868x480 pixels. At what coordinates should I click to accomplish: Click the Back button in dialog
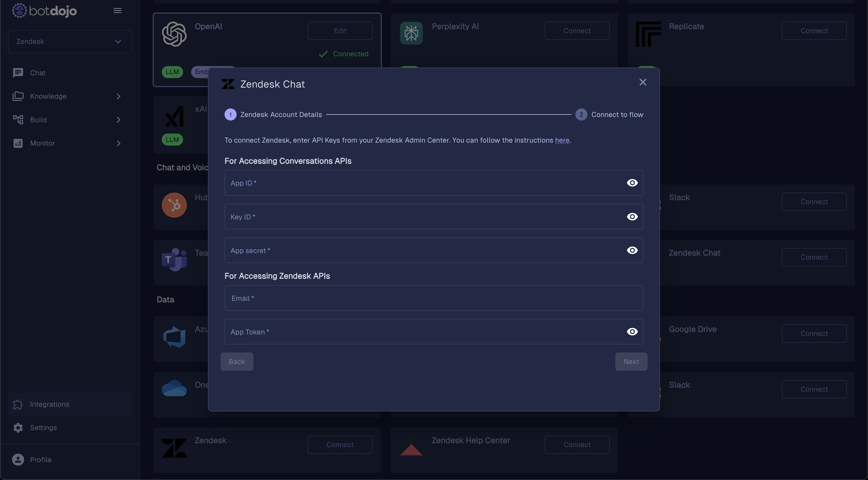point(237,362)
